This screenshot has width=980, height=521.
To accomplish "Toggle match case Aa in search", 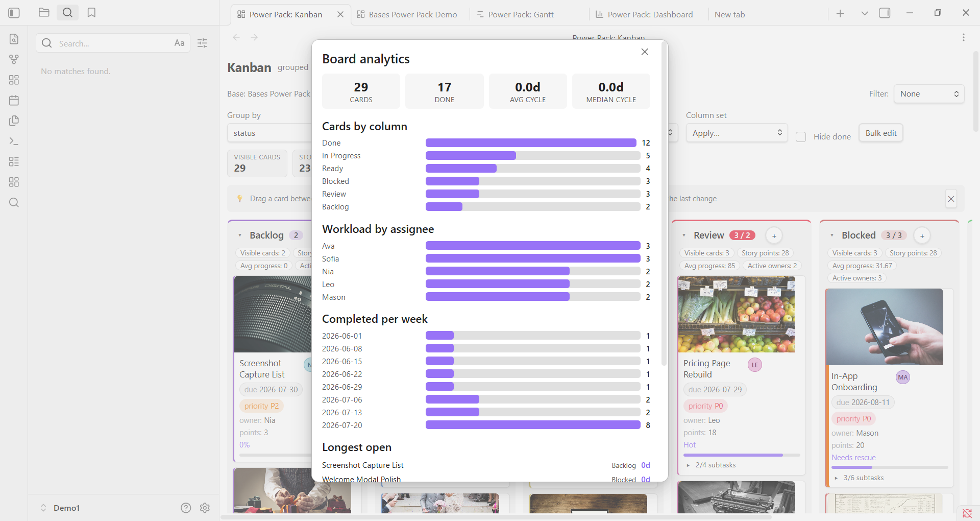I will [179, 43].
